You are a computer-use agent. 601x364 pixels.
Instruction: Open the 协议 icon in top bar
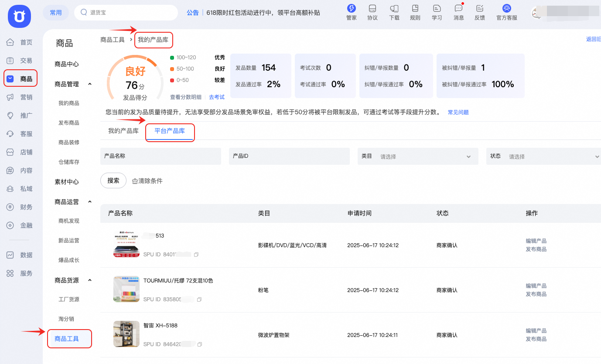pos(372,8)
